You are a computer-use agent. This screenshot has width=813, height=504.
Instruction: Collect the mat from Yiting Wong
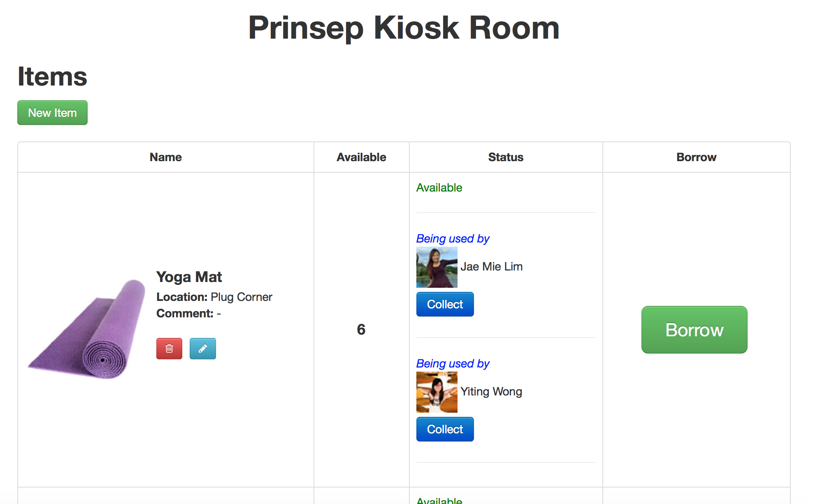[445, 429]
